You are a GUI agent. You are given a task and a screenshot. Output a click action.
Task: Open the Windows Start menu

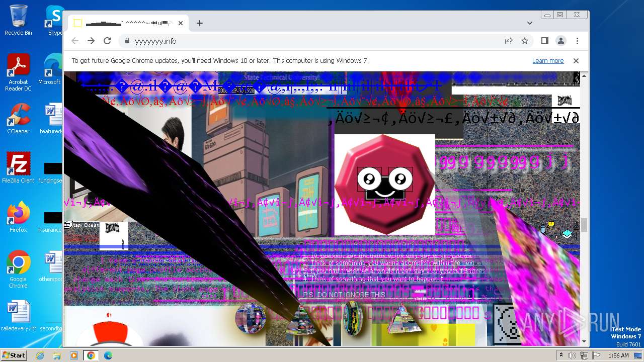tap(14, 355)
